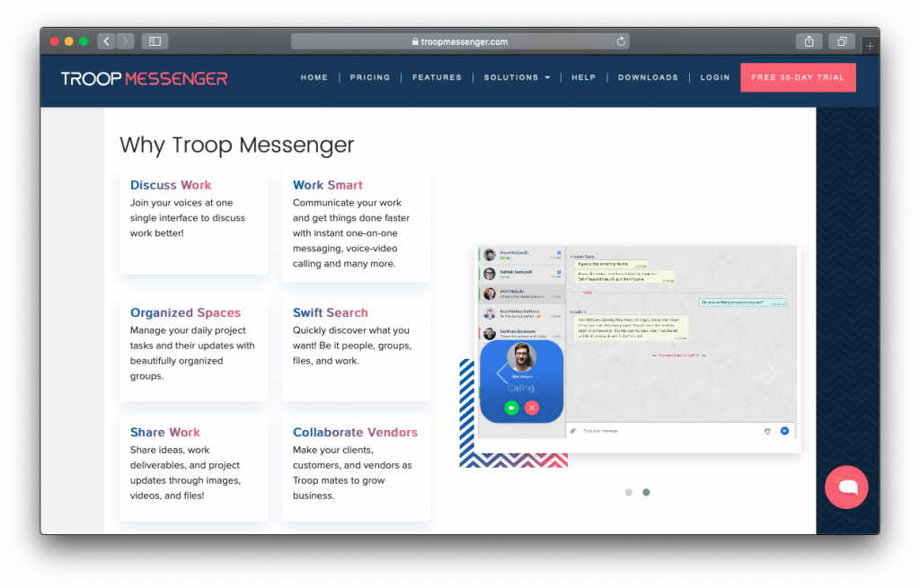Click the carousel next arrow
Viewport: 920px width, 588px height.
[772, 373]
